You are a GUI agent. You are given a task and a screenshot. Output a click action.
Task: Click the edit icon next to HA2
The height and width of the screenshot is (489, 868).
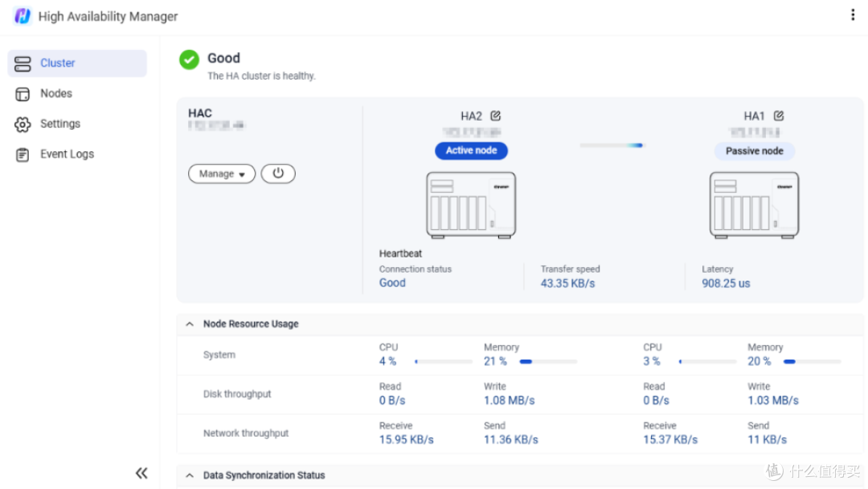[x=495, y=116]
